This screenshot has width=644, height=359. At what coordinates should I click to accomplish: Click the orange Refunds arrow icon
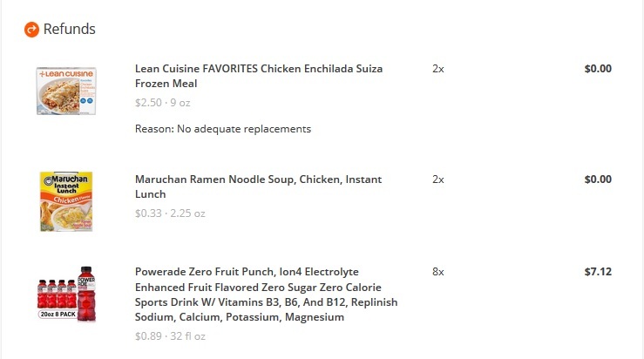pos(31,29)
